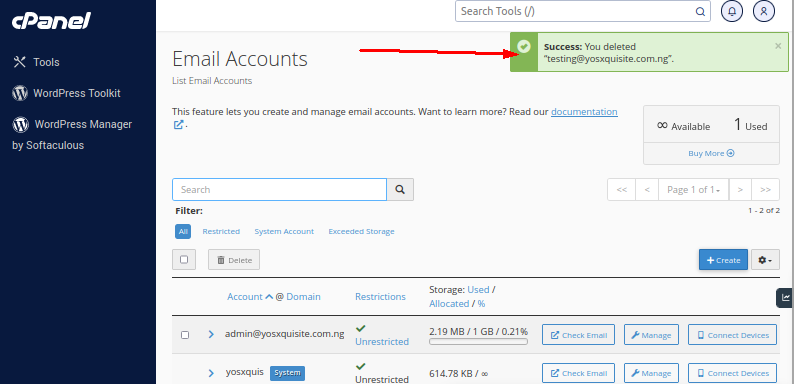Expand the yosxquis system account row
This screenshot has height=384, width=794.
[212, 373]
